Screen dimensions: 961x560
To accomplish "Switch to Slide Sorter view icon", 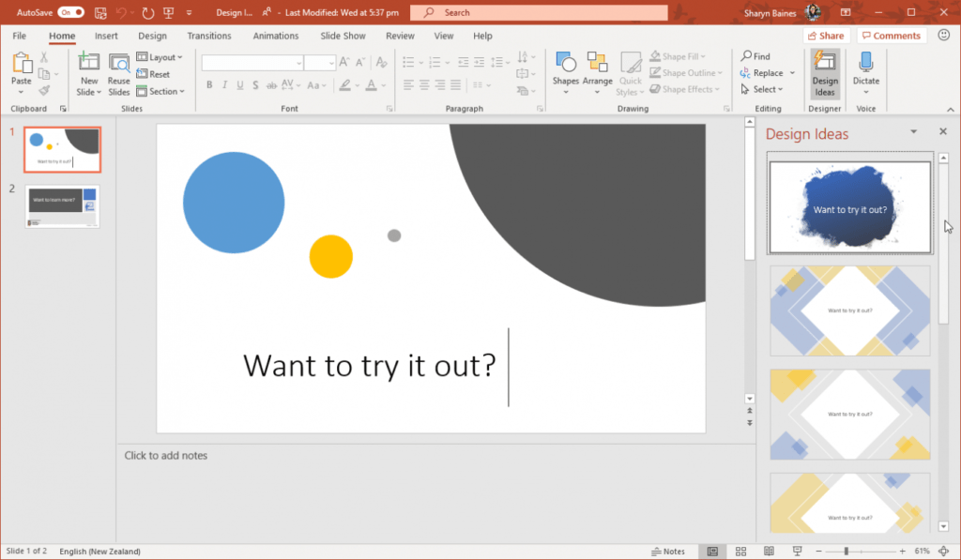I will coord(741,551).
